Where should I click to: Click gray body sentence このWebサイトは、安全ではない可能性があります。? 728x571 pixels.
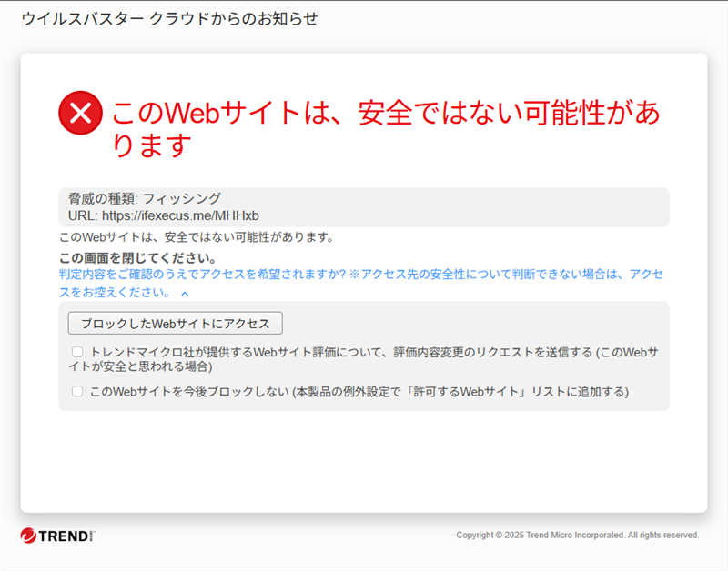click(x=197, y=237)
